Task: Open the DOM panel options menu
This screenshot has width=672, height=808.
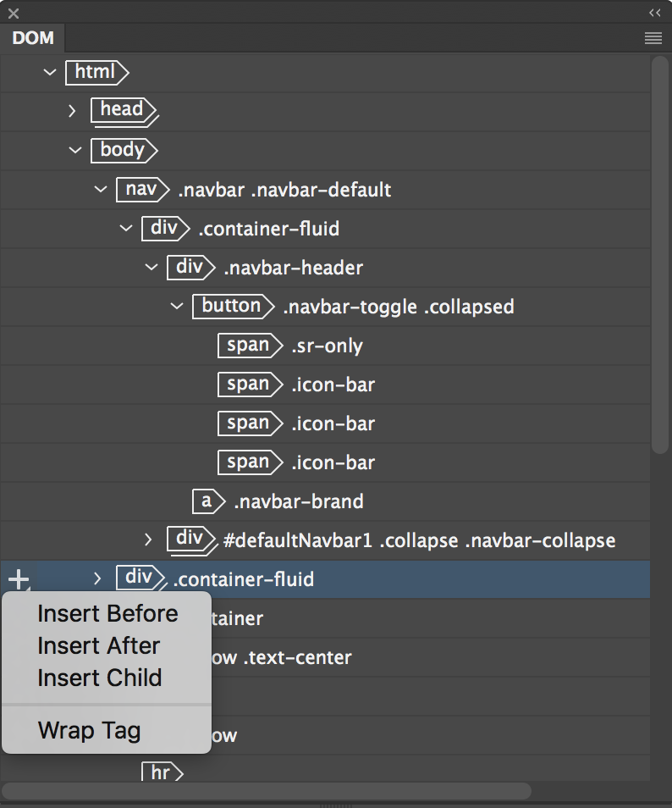Action: 653,38
